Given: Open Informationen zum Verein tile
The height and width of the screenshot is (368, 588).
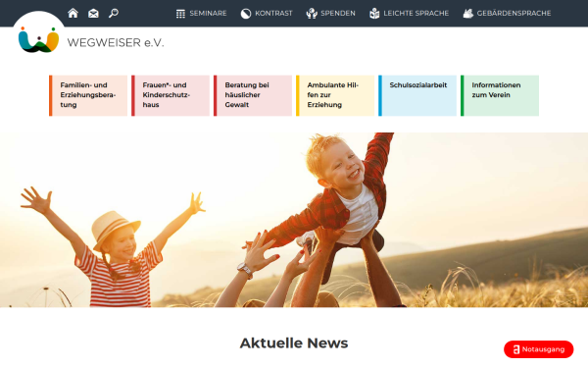Looking at the screenshot, I should coord(500,95).
